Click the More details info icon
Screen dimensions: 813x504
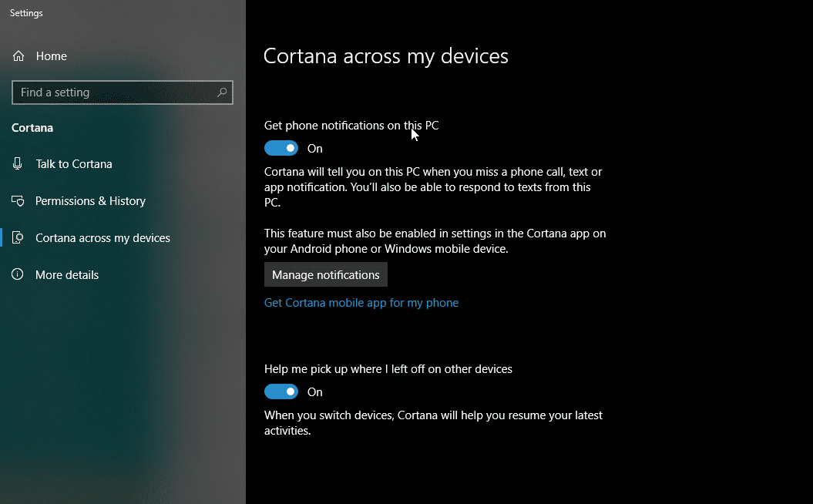[18, 274]
